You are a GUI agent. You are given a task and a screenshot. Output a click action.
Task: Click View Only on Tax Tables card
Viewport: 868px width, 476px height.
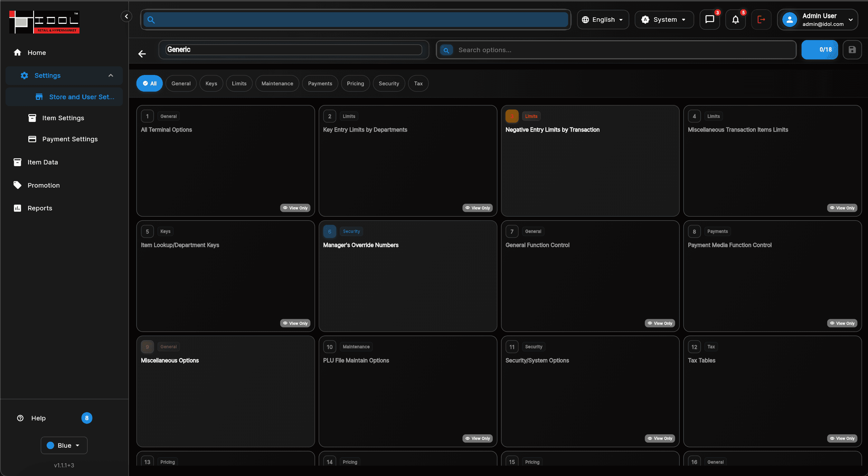842,438
